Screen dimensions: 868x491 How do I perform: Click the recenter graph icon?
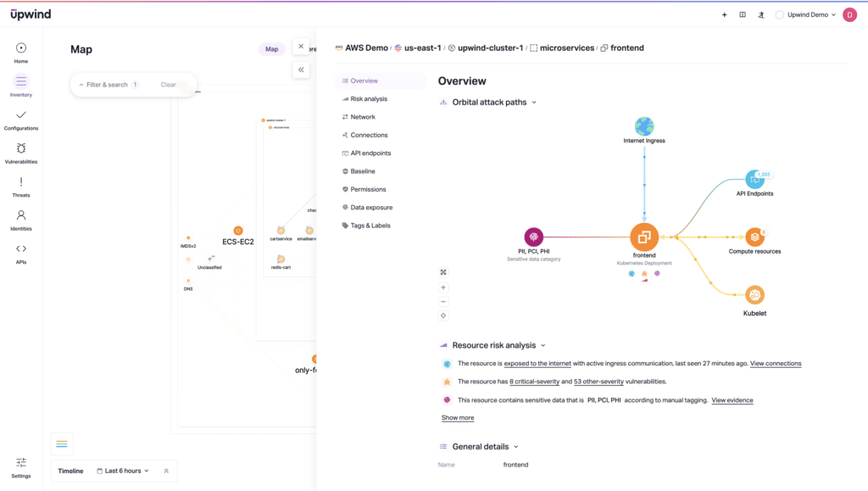443,315
